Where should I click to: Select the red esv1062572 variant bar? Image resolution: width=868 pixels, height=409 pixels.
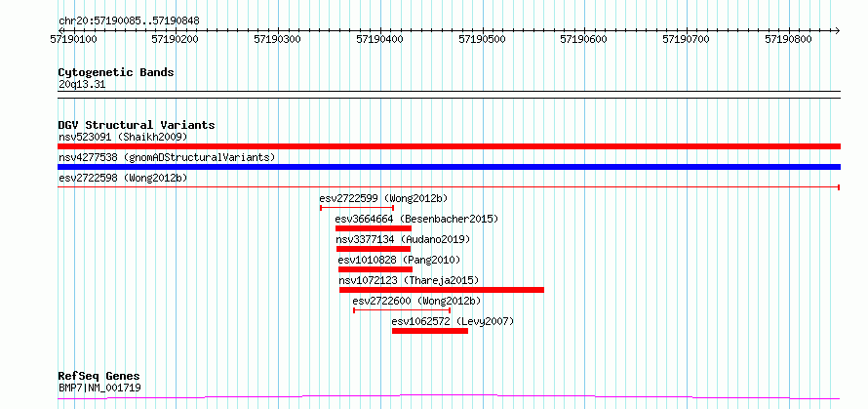point(430,331)
